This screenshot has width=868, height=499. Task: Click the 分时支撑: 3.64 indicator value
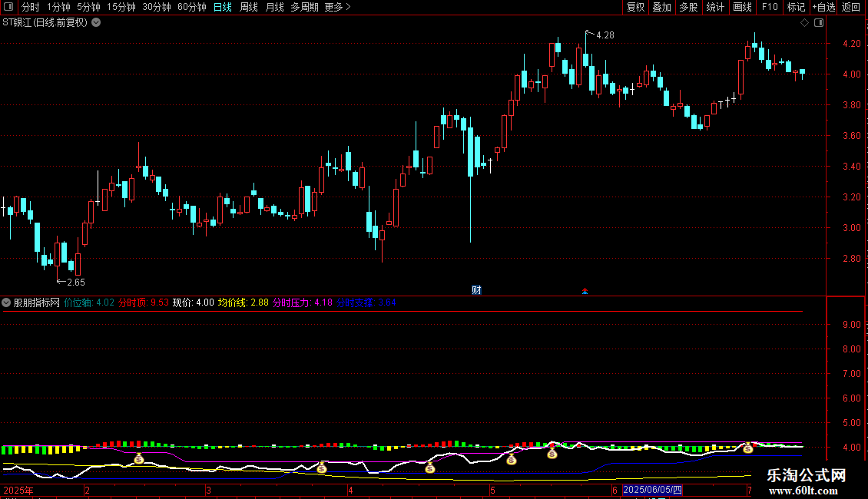(x=366, y=302)
